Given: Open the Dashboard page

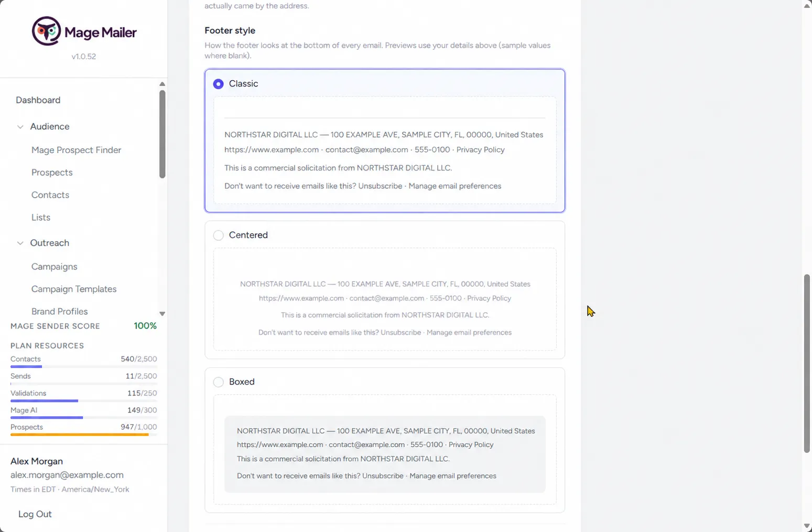Looking at the screenshot, I should [x=38, y=100].
